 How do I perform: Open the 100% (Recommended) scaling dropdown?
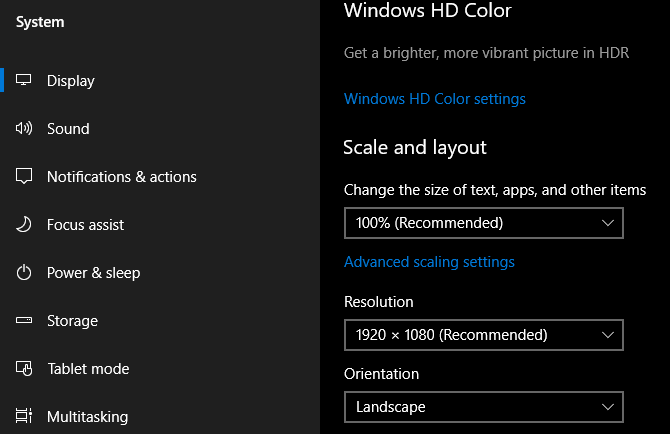click(x=483, y=223)
